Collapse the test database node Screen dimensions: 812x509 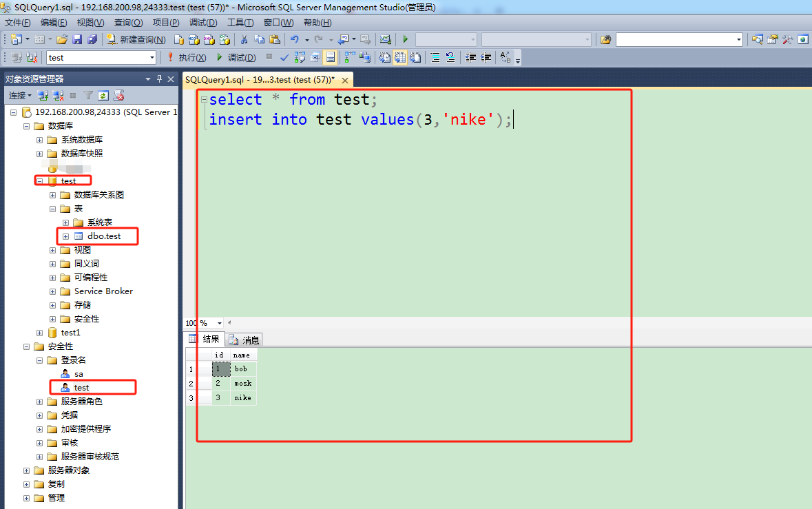coord(39,180)
